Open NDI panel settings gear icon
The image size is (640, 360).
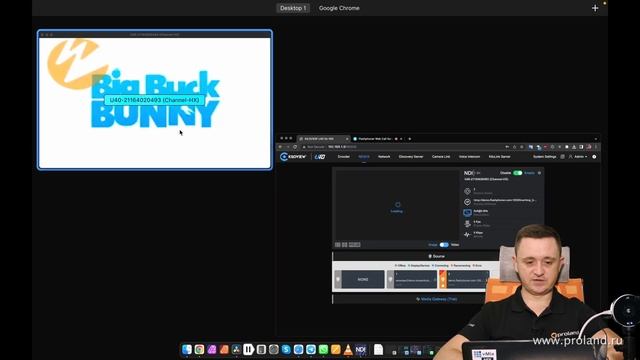(x=539, y=173)
